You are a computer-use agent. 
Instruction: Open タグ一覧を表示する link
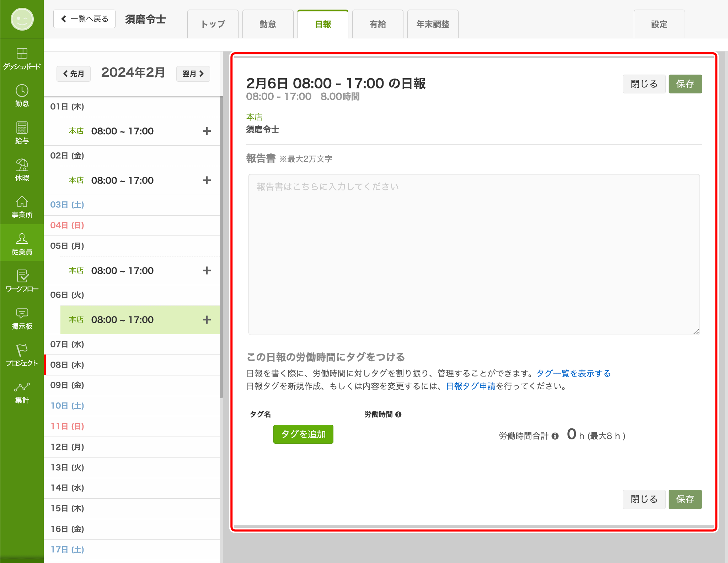pyautogui.click(x=573, y=373)
